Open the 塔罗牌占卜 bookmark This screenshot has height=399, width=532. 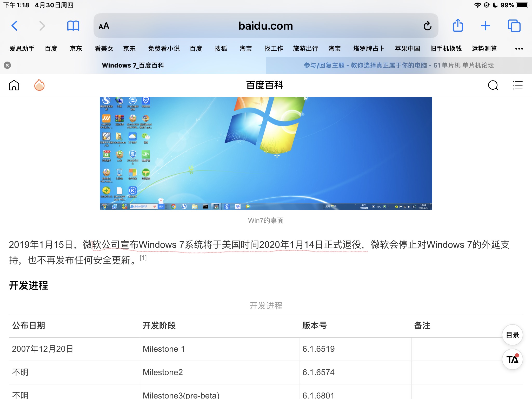(369, 49)
